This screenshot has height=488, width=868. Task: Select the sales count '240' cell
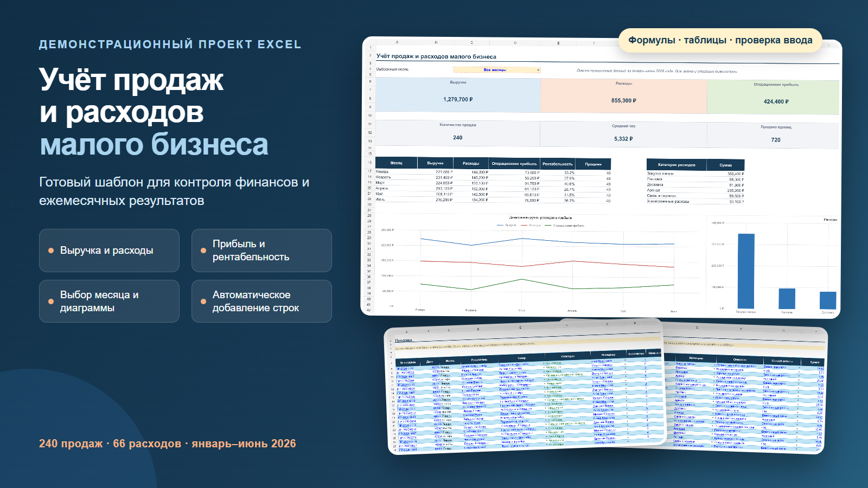point(458,138)
